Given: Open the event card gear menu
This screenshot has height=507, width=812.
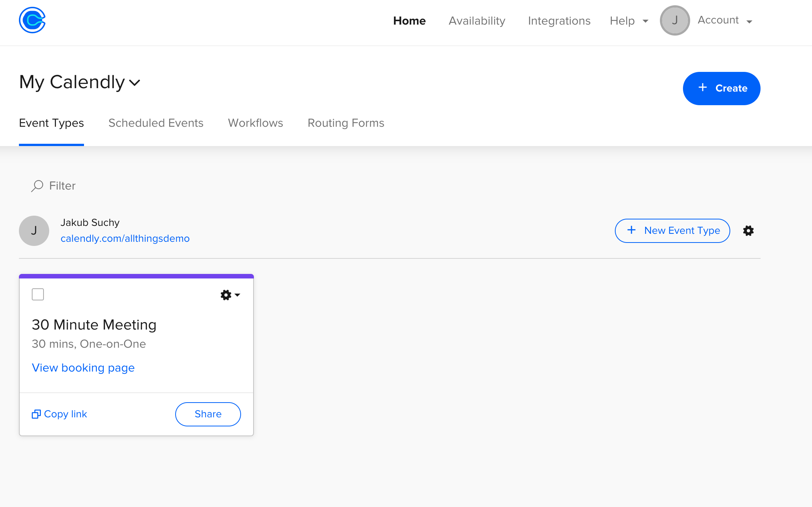Looking at the screenshot, I should [230, 295].
